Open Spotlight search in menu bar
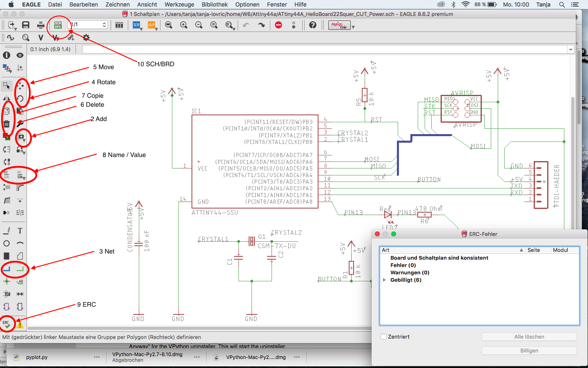The width and height of the screenshot is (588, 368). [562, 4]
